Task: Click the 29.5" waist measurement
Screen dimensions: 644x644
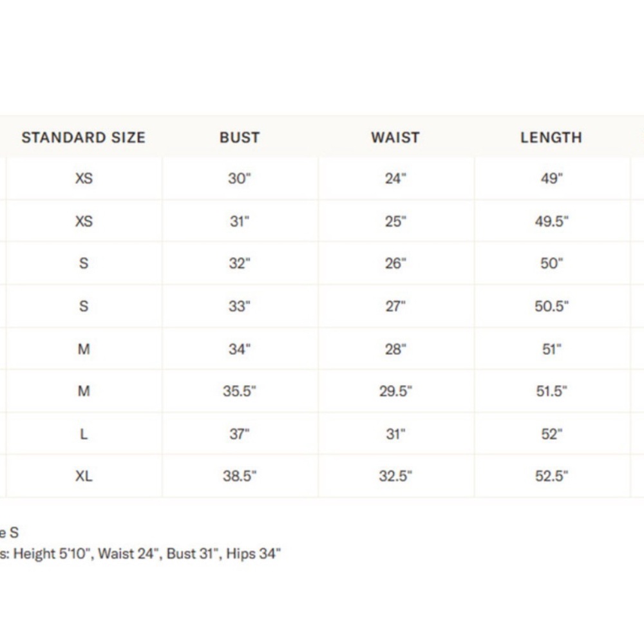Action: click(395, 391)
